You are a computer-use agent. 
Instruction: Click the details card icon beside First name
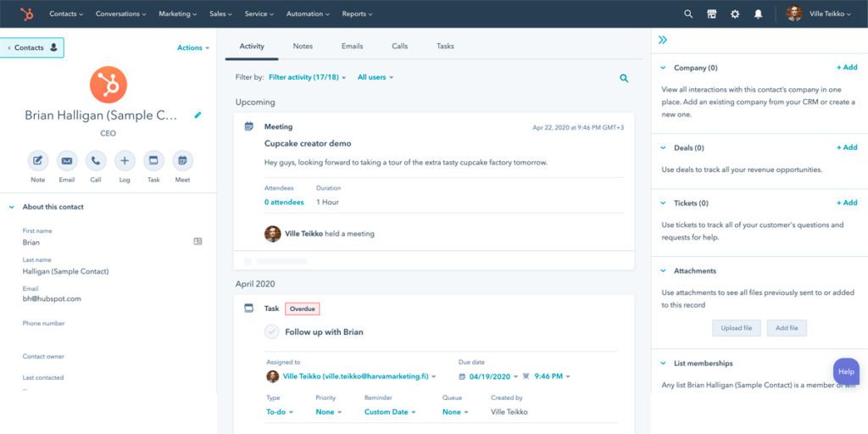pyautogui.click(x=198, y=242)
